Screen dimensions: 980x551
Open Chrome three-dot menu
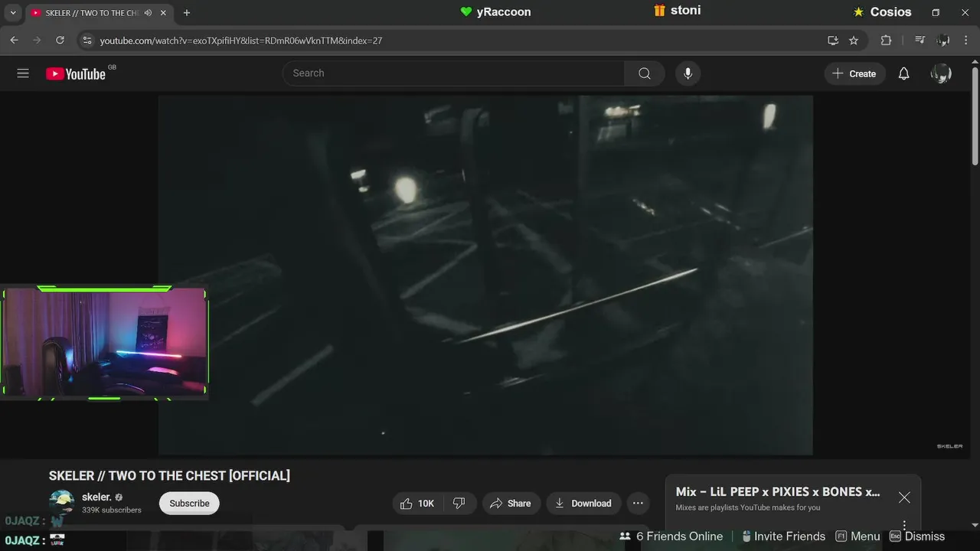pos(965,41)
